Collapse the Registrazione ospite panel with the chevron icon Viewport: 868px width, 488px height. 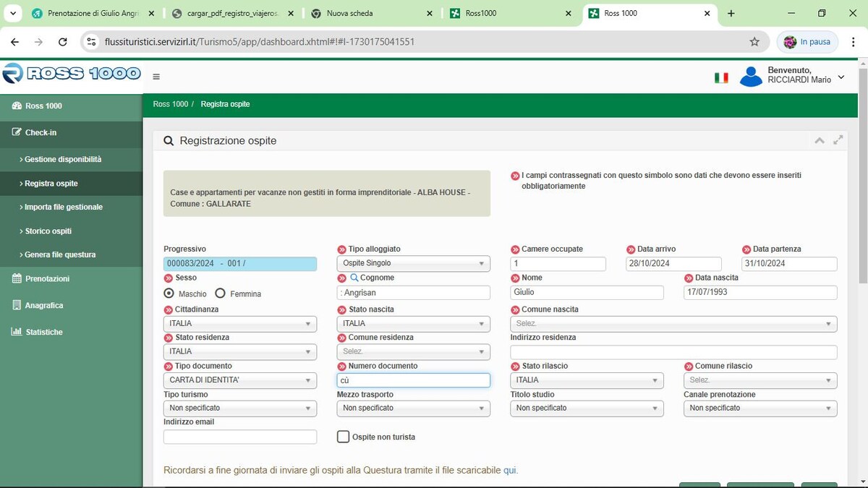point(820,140)
